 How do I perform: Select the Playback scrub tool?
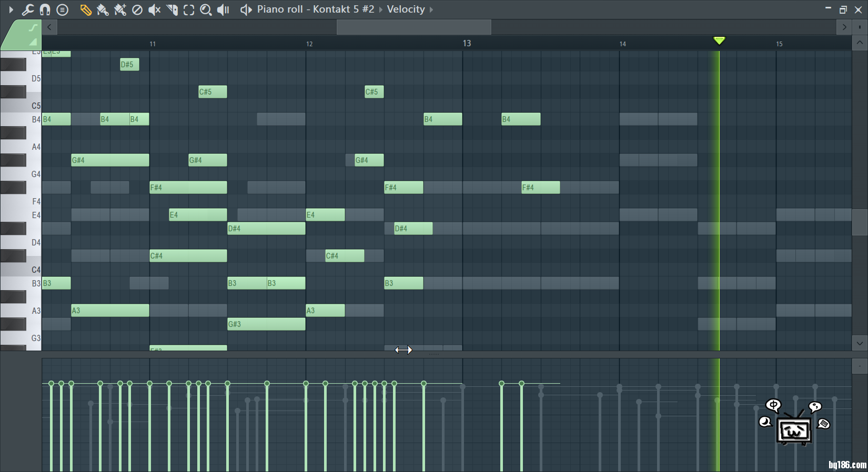tap(224, 9)
